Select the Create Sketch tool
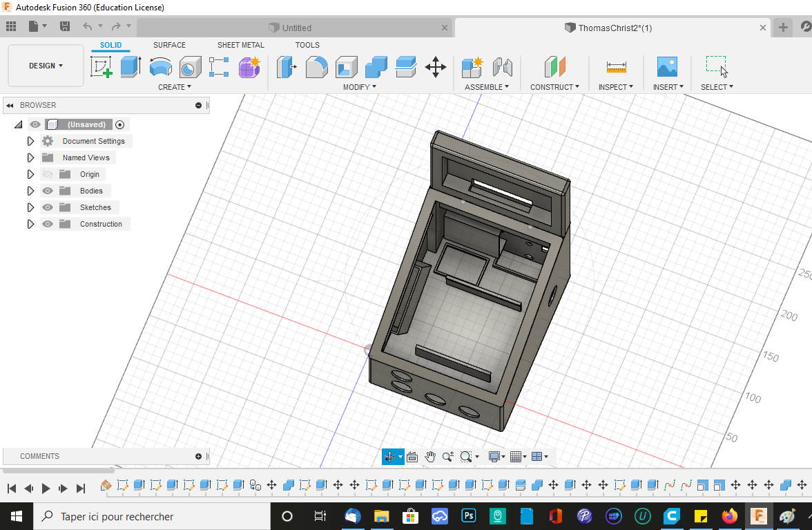 click(101, 67)
